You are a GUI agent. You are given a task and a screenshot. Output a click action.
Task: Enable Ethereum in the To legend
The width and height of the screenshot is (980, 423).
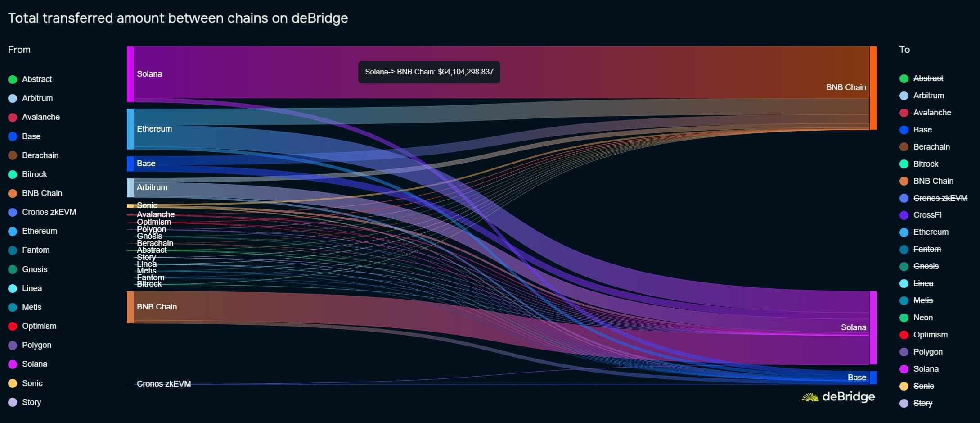tap(924, 232)
